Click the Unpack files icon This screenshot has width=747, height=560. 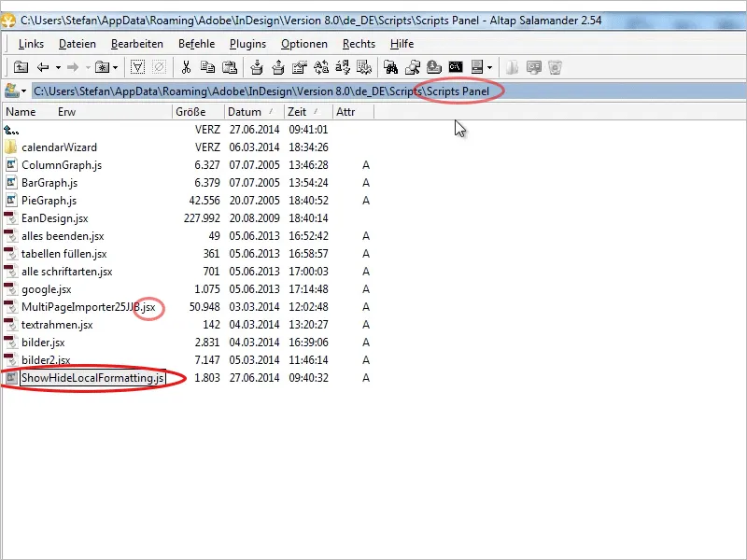point(278,67)
